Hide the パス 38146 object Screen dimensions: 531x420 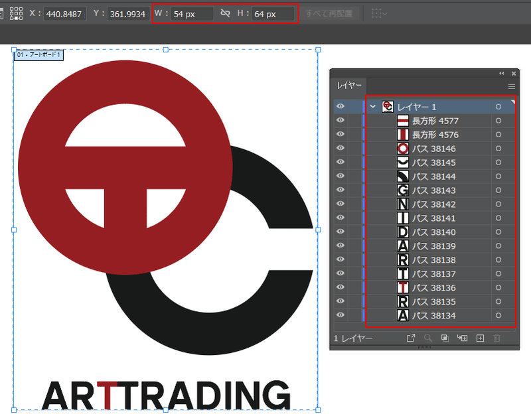[341, 148]
